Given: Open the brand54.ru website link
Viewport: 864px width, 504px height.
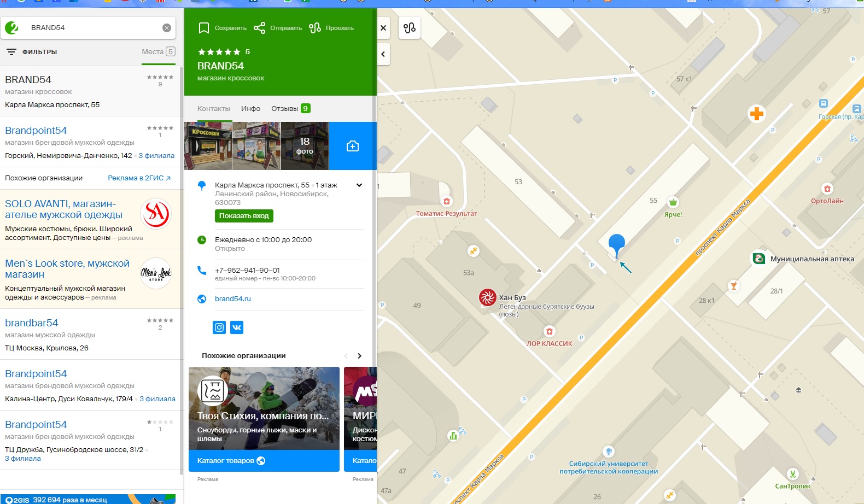Looking at the screenshot, I should [233, 299].
